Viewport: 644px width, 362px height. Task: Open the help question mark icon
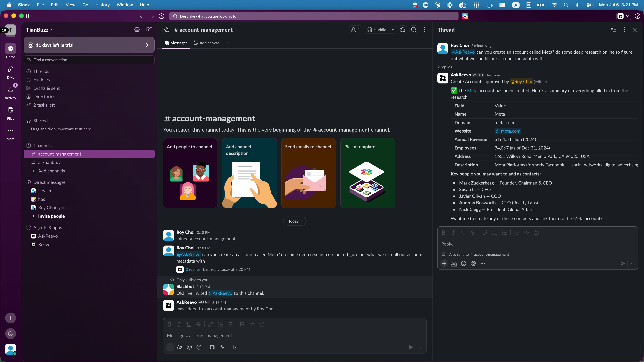click(637, 16)
